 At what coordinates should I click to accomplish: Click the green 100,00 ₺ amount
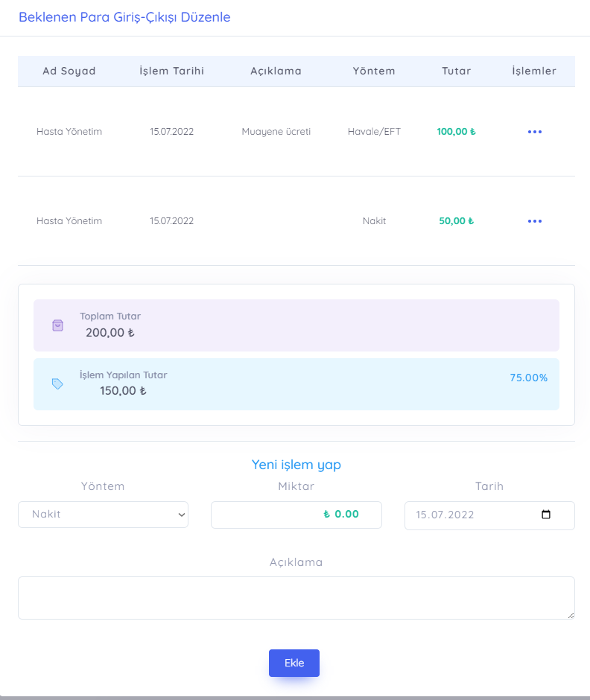click(456, 132)
